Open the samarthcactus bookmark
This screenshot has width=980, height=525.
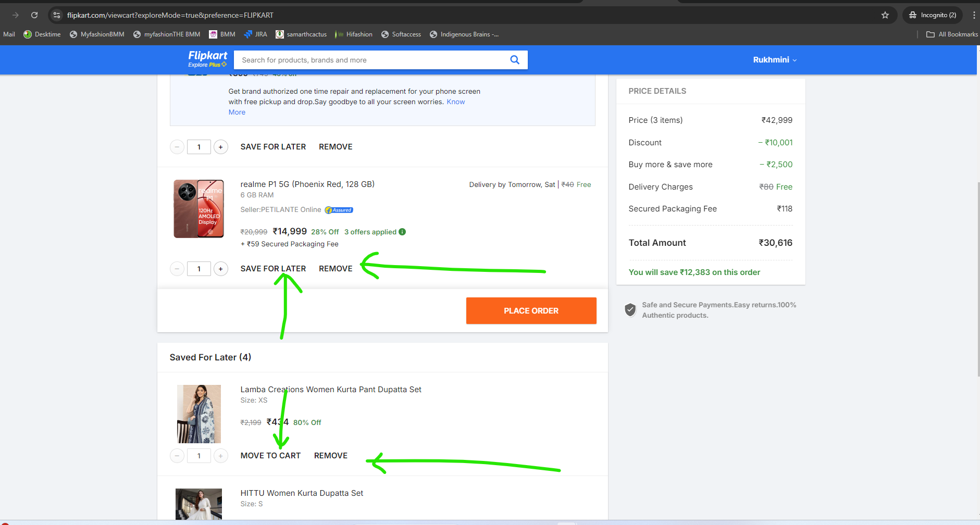(x=301, y=34)
